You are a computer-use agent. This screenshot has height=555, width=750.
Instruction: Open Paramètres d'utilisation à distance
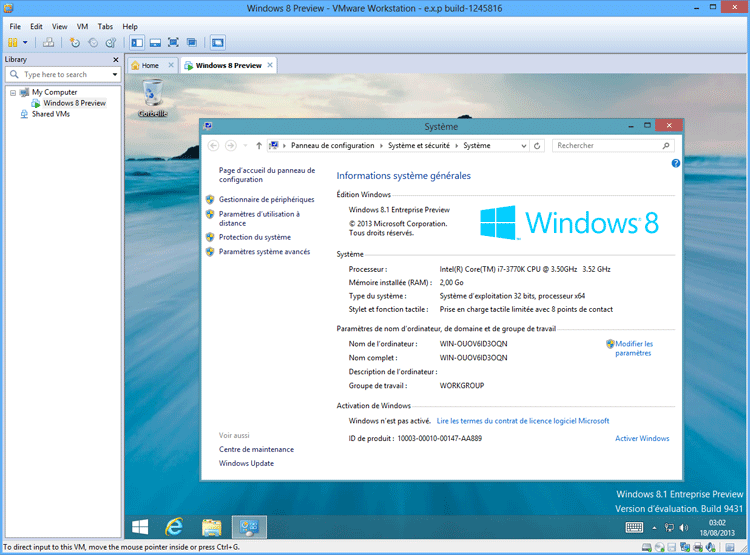pos(259,219)
